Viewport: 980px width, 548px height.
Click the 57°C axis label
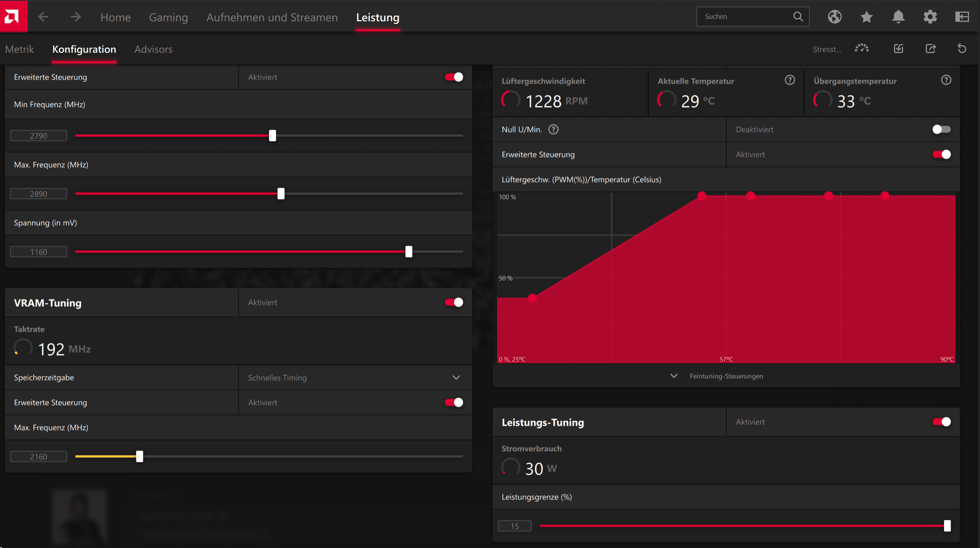click(726, 359)
